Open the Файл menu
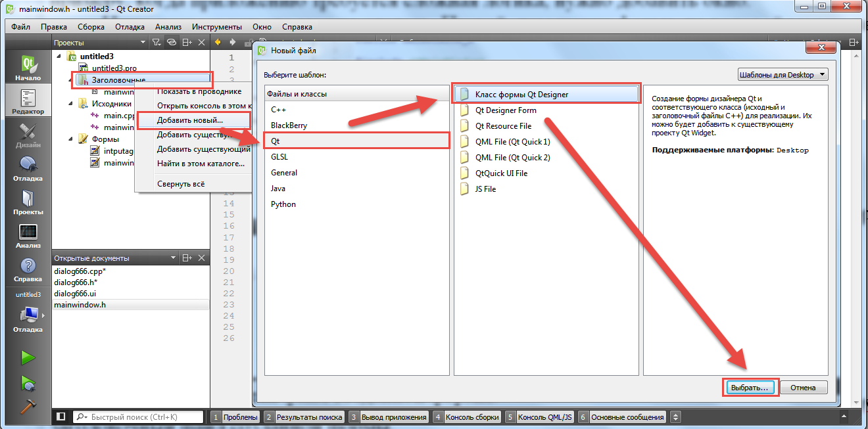The width and height of the screenshot is (868, 429). click(x=20, y=27)
